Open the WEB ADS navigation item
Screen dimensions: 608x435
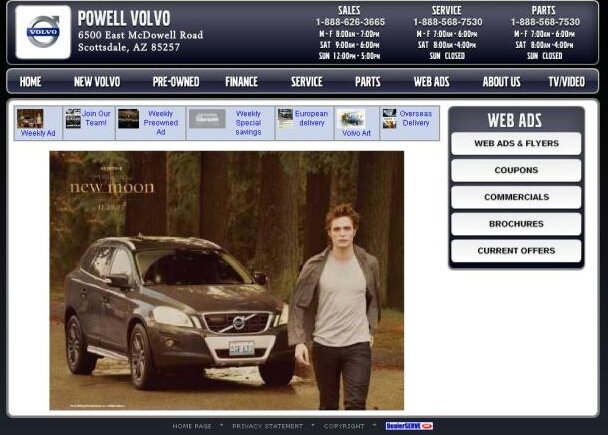click(x=431, y=81)
